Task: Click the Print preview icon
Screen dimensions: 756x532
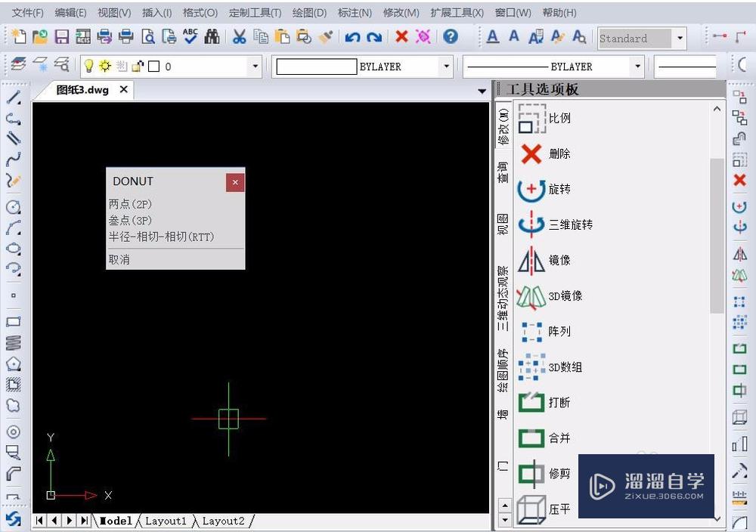Action: 148,36
